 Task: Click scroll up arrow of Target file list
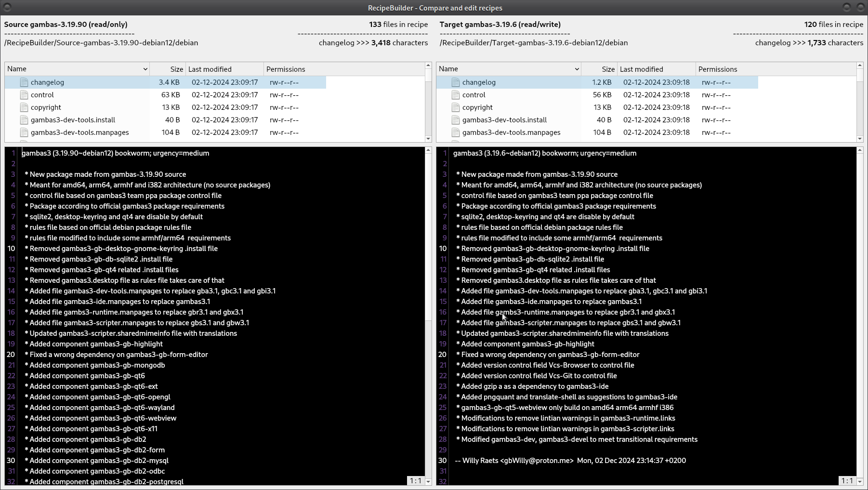coord(860,65)
